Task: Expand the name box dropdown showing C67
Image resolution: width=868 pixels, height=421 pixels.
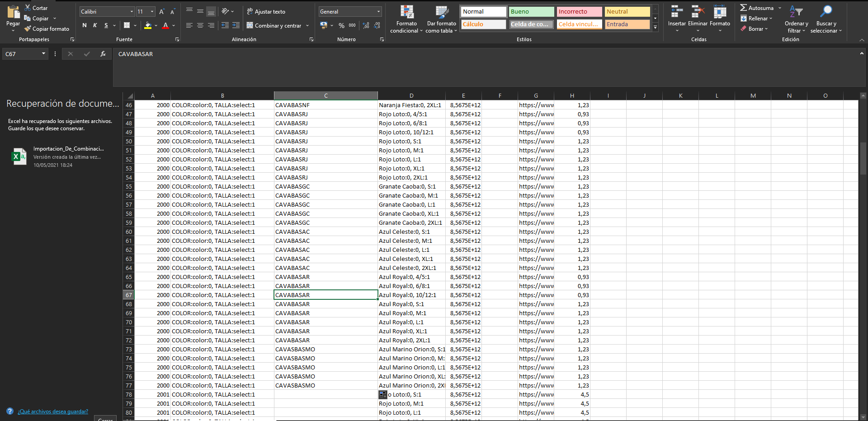Action: [43, 54]
